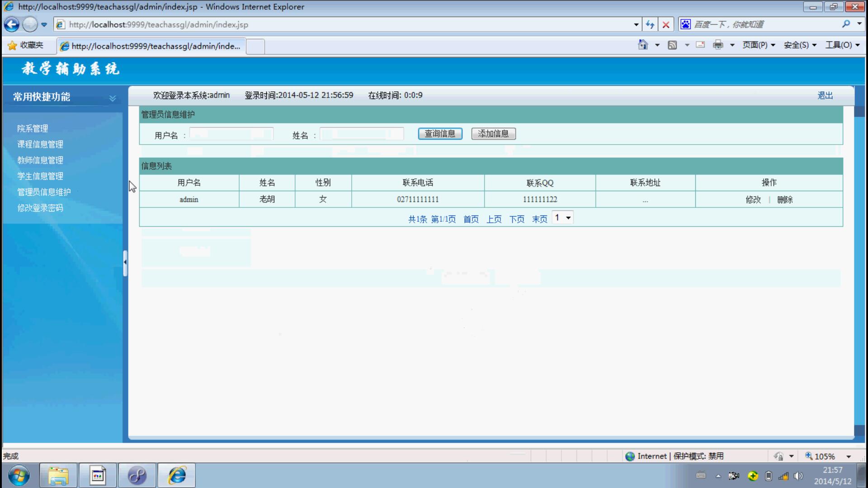Viewport: 868px width, 488px height.
Task: Open 院系管理 in sidebar
Action: tap(33, 129)
